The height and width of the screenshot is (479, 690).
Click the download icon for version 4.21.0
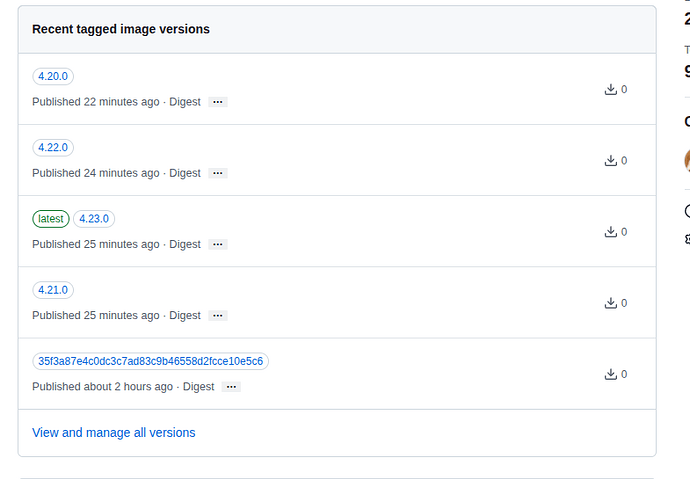pos(610,303)
